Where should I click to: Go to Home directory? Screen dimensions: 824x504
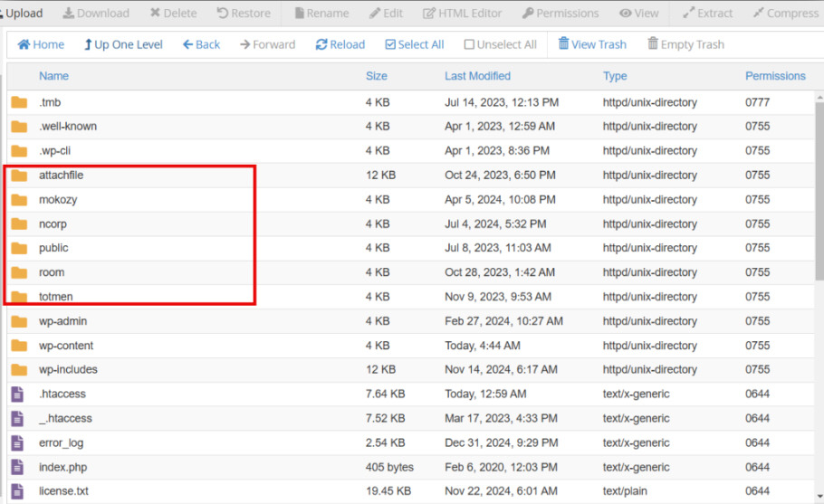[41, 44]
